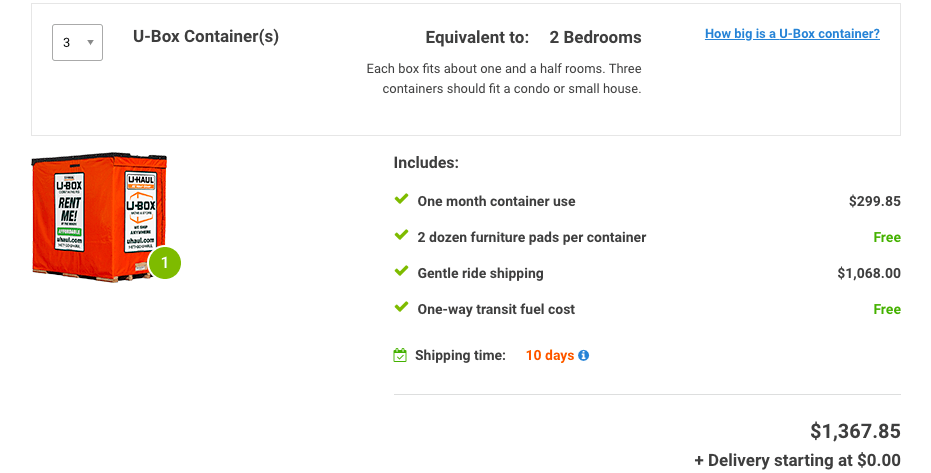Image resolution: width=931 pixels, height=473 pixels.
Task: Click the checkmark next to Gentle ride shipping
Action: [x=401, y=271]
